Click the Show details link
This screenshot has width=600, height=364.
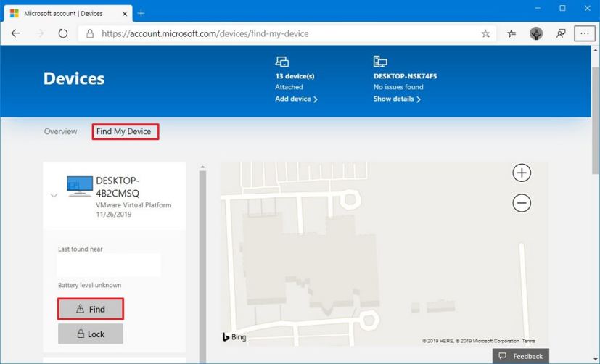(397, 99)
